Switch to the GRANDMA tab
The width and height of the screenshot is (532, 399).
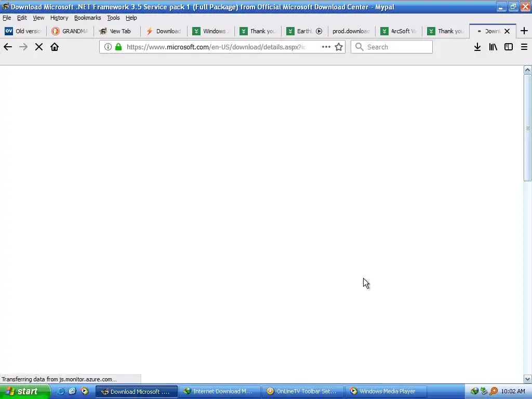pyautogui.click(x=70, y=31)
